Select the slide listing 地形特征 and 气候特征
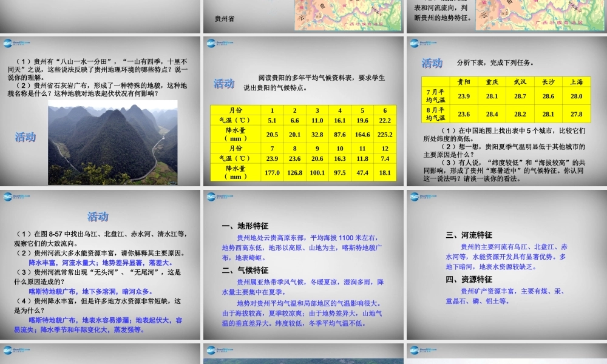The width and height of the screenshot is (607, 364). (303, 265)
